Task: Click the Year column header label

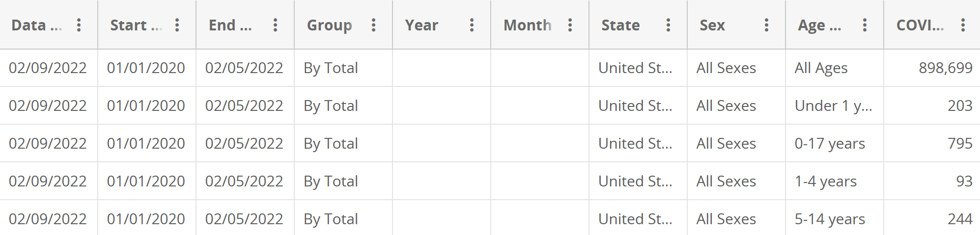Action: [x=421, y=25]
